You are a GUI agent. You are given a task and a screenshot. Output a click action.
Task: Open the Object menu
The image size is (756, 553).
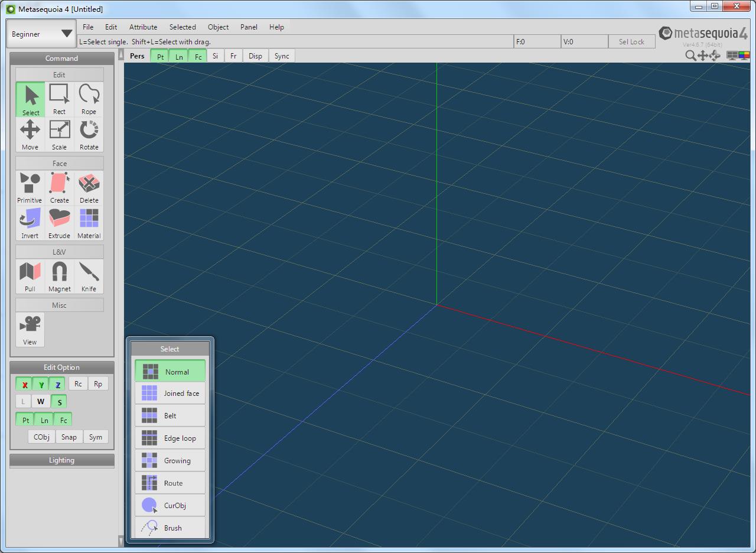218,27
